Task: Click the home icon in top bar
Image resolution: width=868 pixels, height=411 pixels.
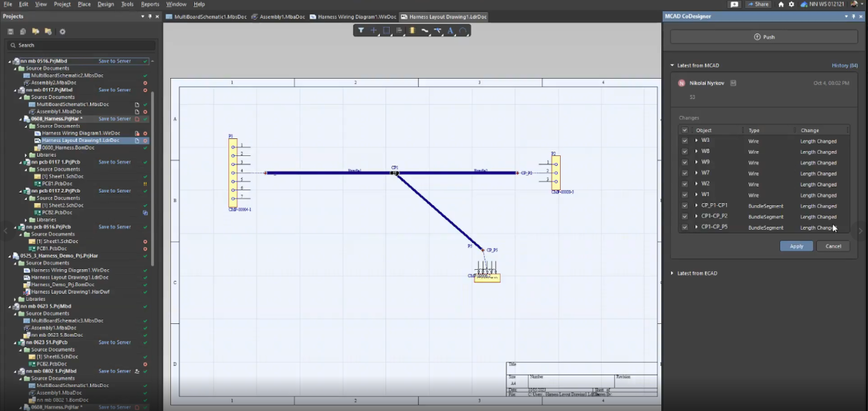Action: 780,4
